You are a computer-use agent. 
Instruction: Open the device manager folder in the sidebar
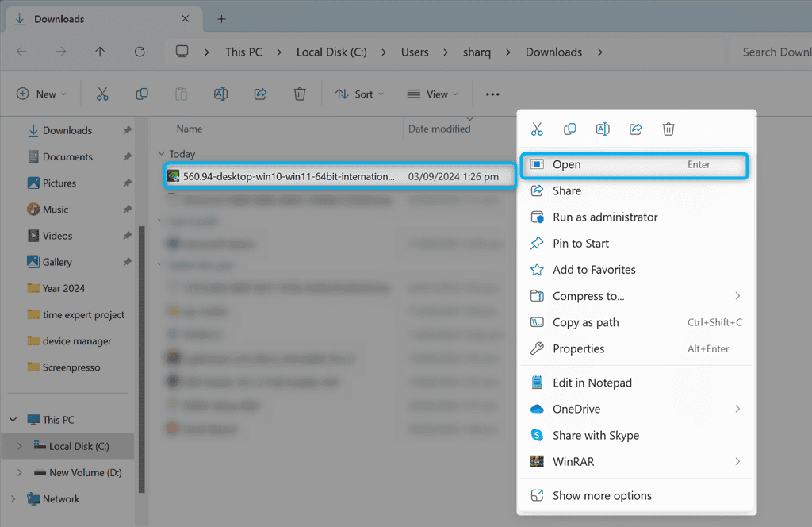[x=77, y=341]
